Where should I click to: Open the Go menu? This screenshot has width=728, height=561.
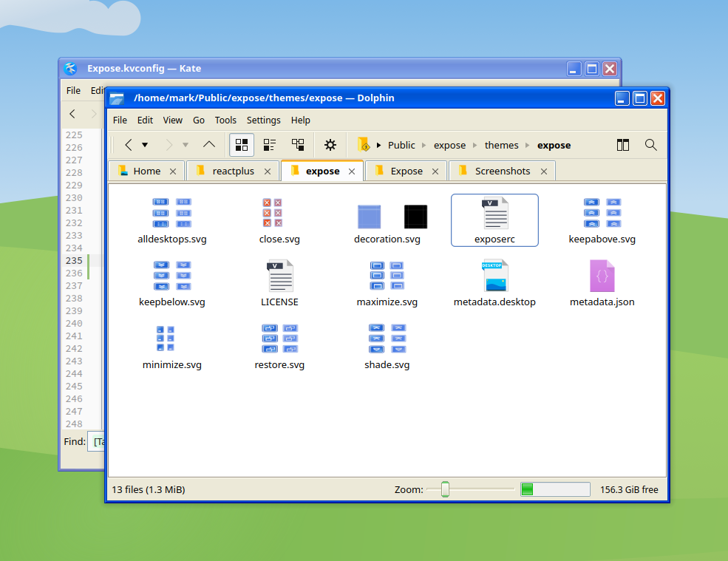coord(199,120)
